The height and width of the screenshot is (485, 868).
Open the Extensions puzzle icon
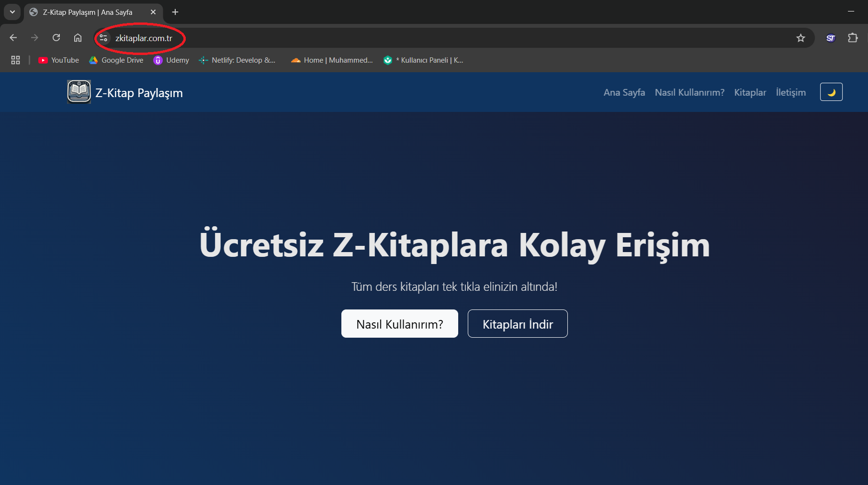[853, 38]
